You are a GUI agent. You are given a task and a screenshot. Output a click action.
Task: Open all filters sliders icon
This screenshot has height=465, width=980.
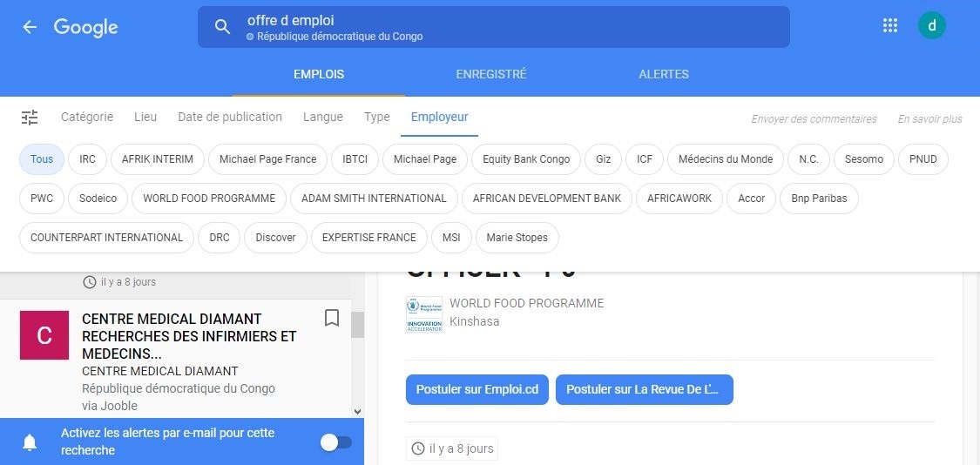pos(30,118)
